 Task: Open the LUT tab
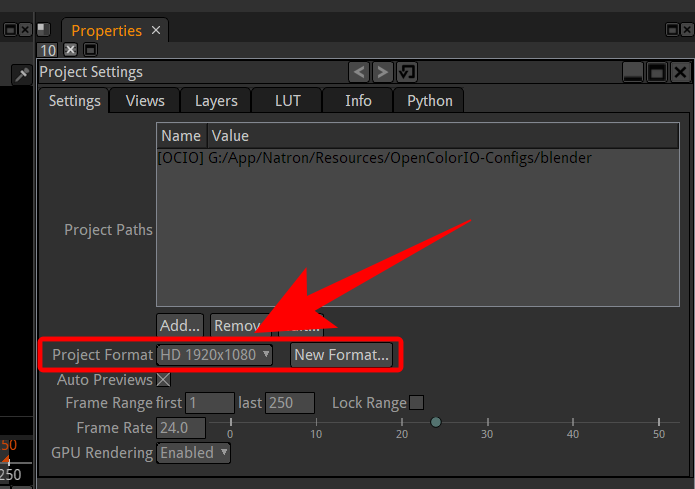point(287,100)
